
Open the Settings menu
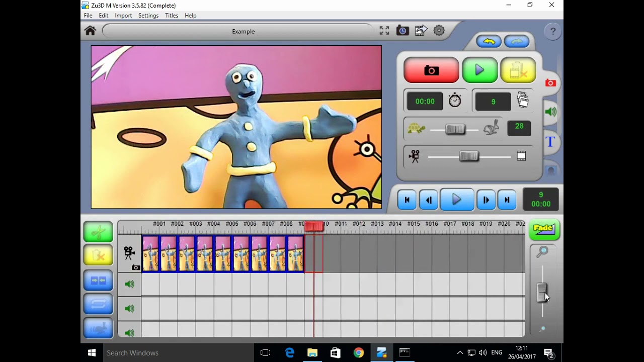coord(148,16)
